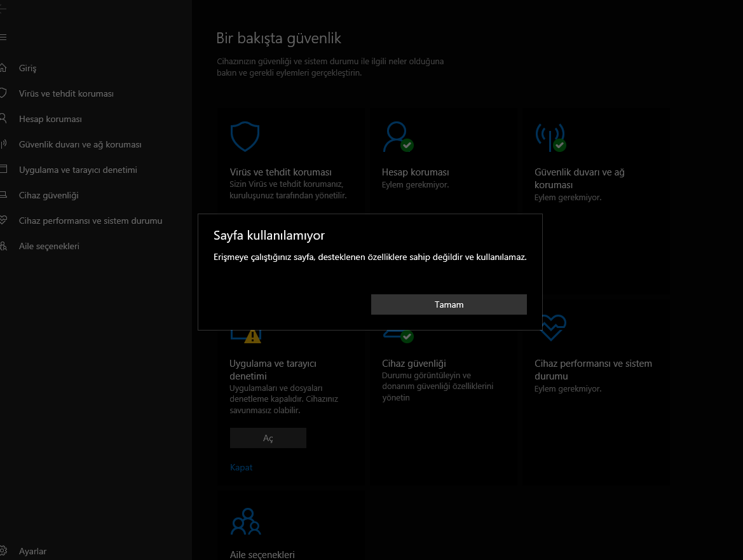Click 'Sizin Virüs ve tehdit korumanız' description

(288, 189)
